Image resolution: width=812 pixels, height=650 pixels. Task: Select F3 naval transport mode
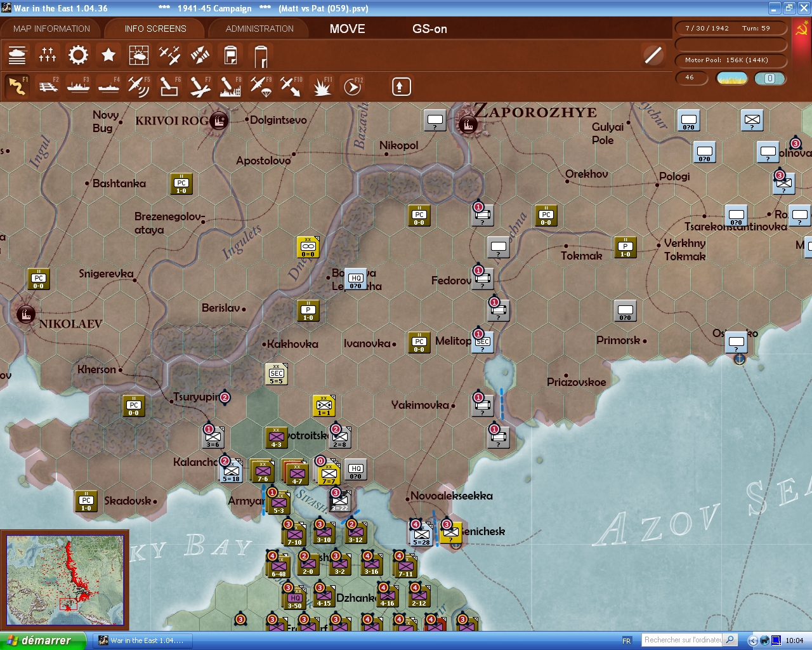[x=78, y=86]
